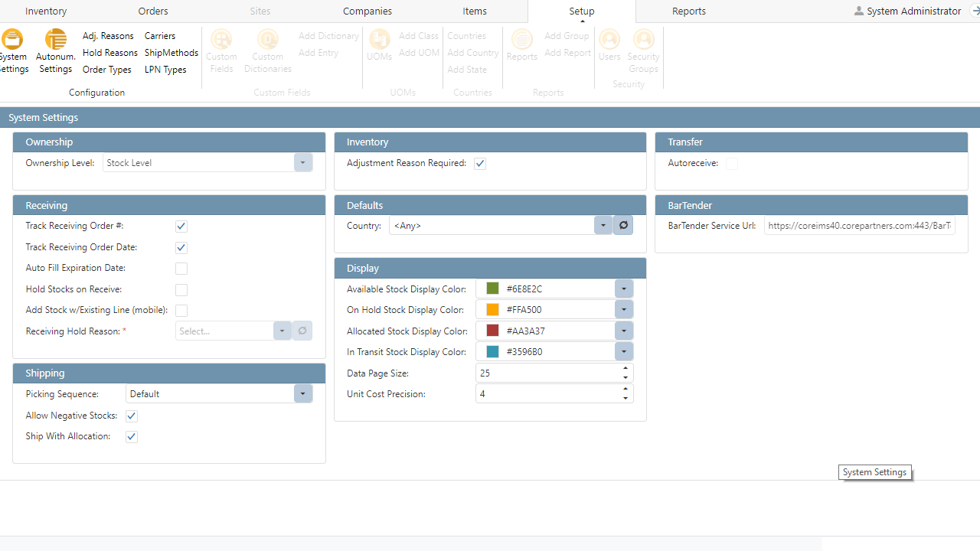This screenshot has height=551, width=980.
Task: Click the Add Class ribbon button
Action: point(419,36)
